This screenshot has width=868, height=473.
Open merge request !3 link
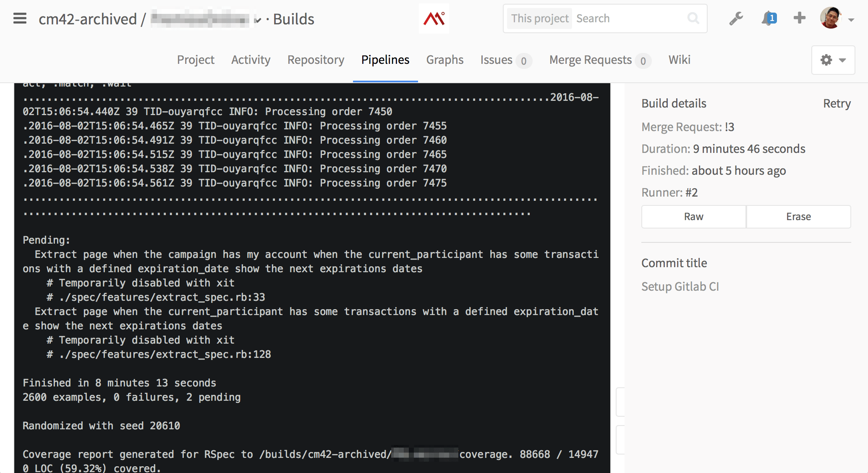729,127
